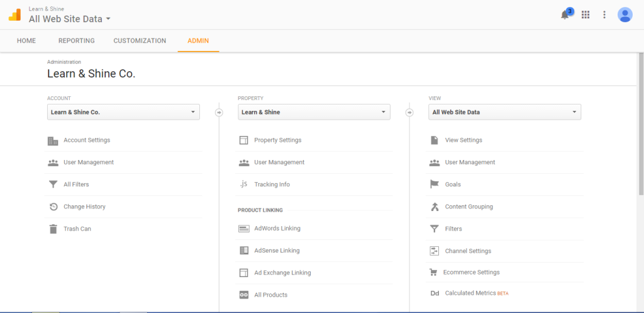Click the view Filters funnel icon
This screenshot has width=644, height=313.
434,229
